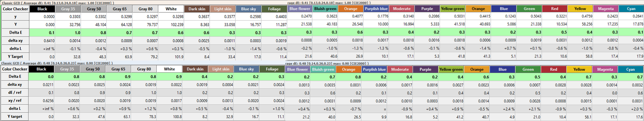Click the '=' delta L cell under Purplish blue

point(385,109)
